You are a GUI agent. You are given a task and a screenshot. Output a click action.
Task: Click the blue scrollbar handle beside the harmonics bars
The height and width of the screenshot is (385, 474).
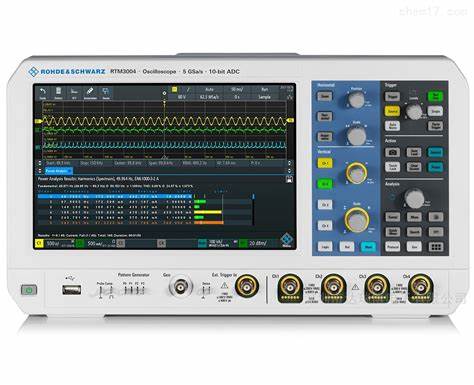254,197
